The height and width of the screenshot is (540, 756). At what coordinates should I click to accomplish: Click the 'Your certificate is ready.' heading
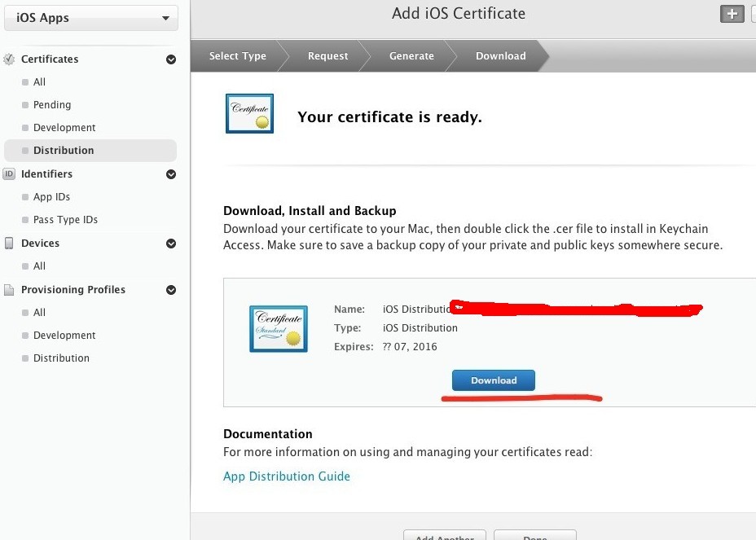click(x=389, y=117)
